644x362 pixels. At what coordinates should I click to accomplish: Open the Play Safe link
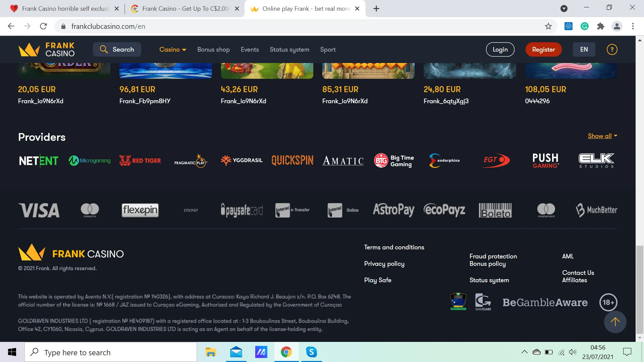click(378, 280)
